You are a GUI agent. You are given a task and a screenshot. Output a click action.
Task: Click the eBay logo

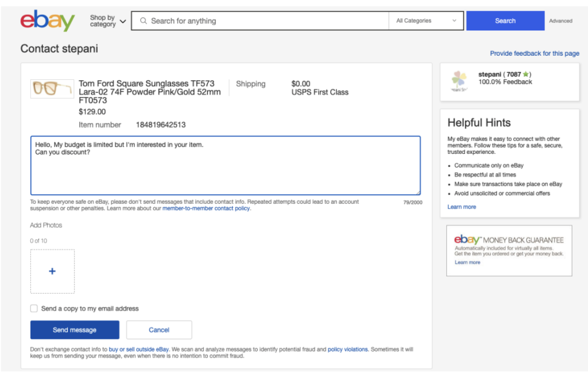click(x=48, y=21)
